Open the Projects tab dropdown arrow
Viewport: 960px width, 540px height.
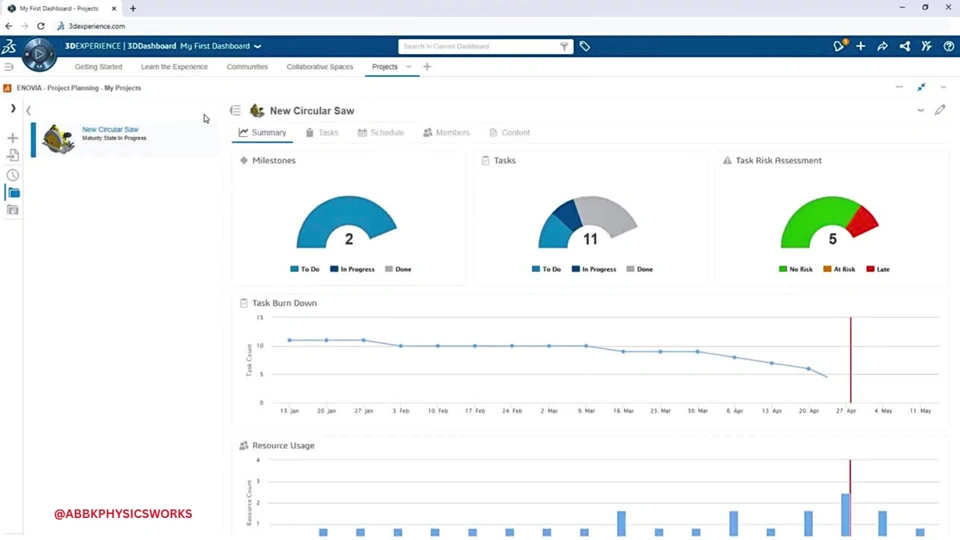pos(408,67)
